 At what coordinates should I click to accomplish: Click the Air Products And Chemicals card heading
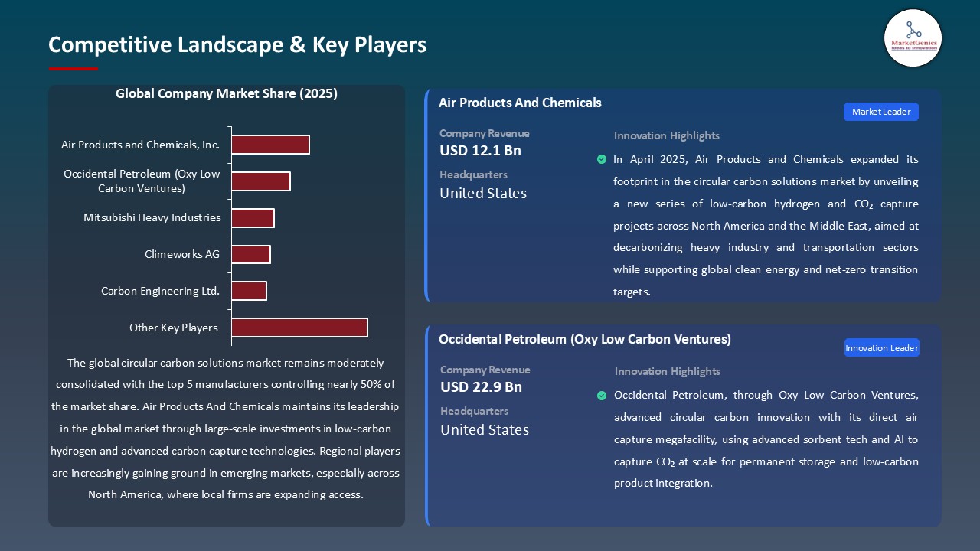520,103
